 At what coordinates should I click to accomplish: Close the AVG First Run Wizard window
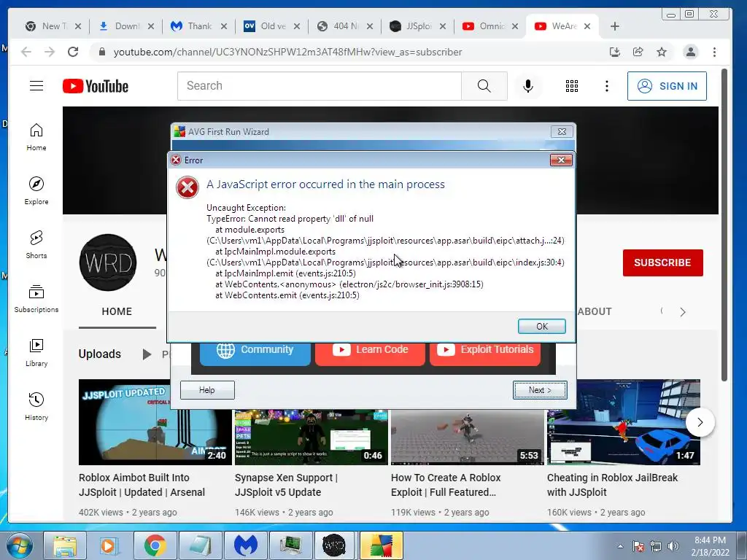pyautogui.click(x=562, y=132)
